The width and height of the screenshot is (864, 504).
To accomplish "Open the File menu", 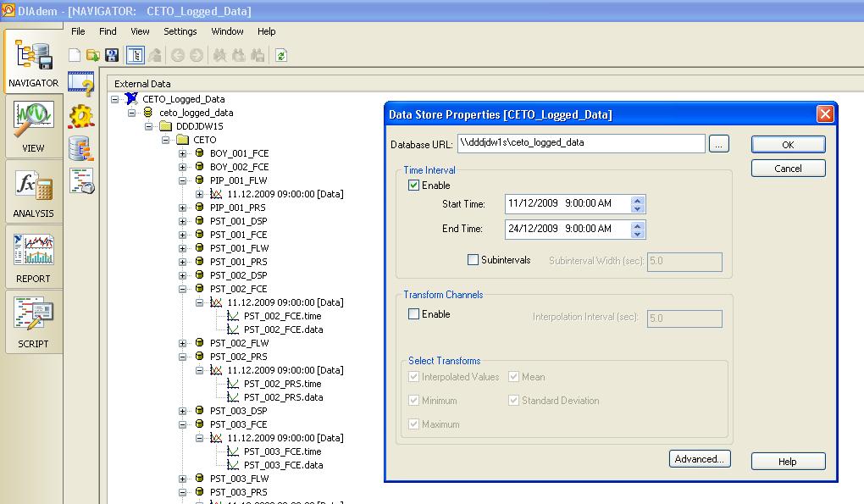I will [78, 31].
